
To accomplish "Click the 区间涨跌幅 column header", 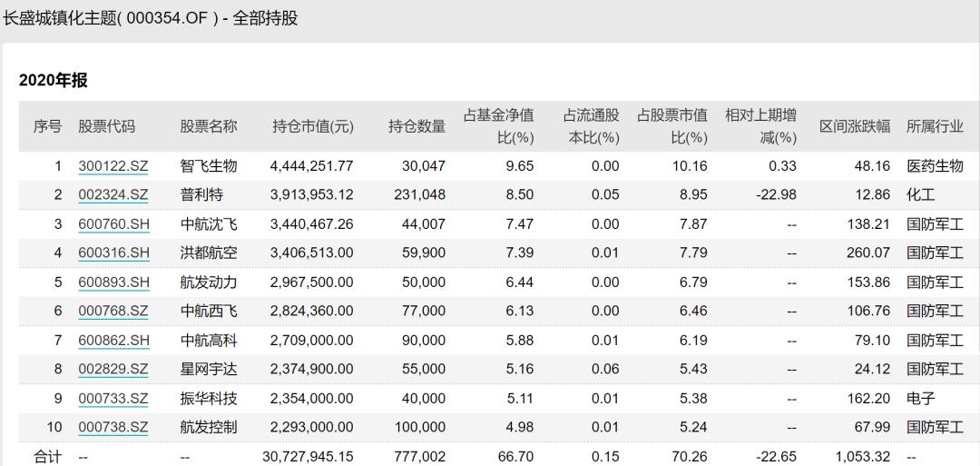I will pos(855,126).
